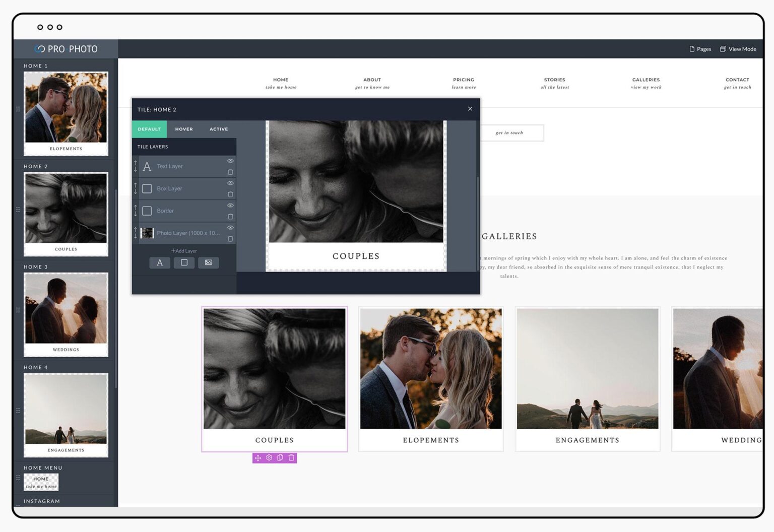Hide the Box Layer with its eye icon
The image size is (774, 532).
click(x=230, y=183)
